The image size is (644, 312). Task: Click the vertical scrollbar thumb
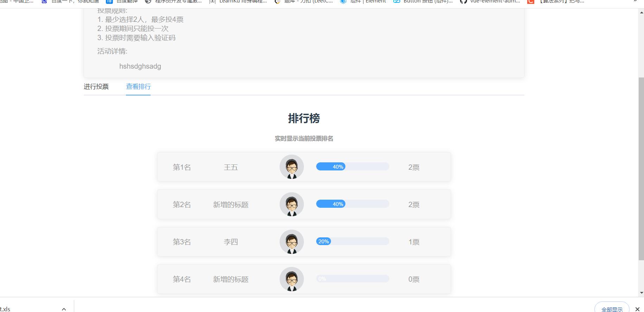click(x=641, y=169)
